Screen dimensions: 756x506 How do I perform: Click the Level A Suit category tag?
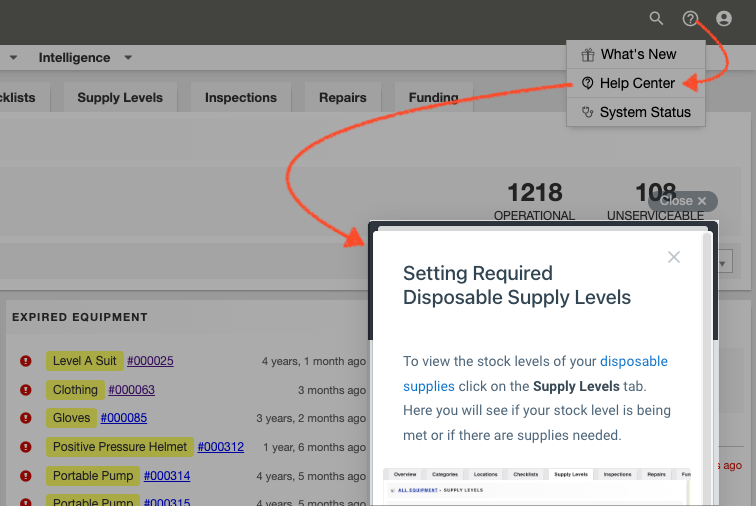[x=84, y=361]
